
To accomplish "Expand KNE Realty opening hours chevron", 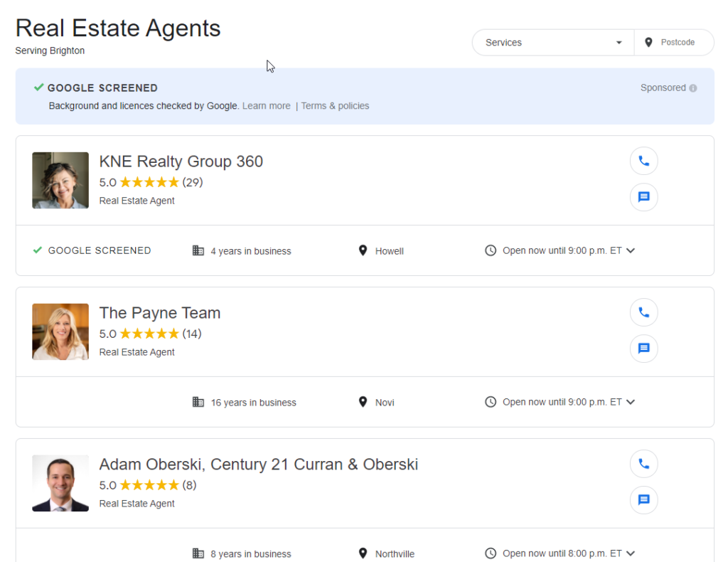I will (631, 251).
